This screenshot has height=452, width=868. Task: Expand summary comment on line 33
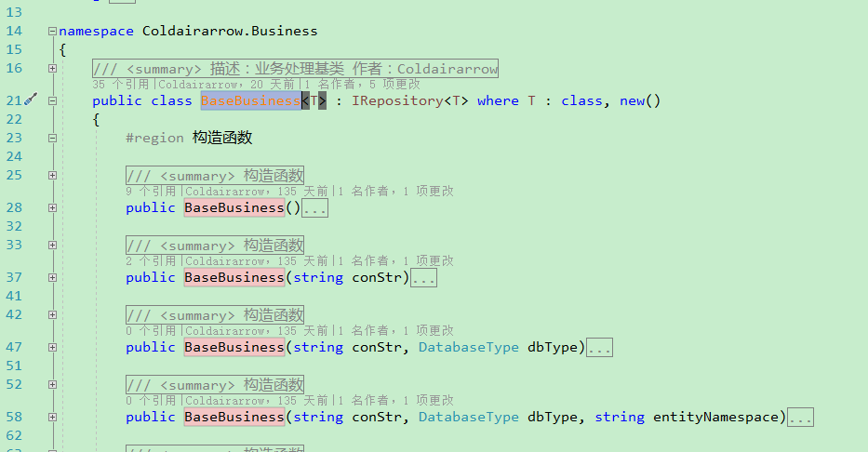[52, 246]
